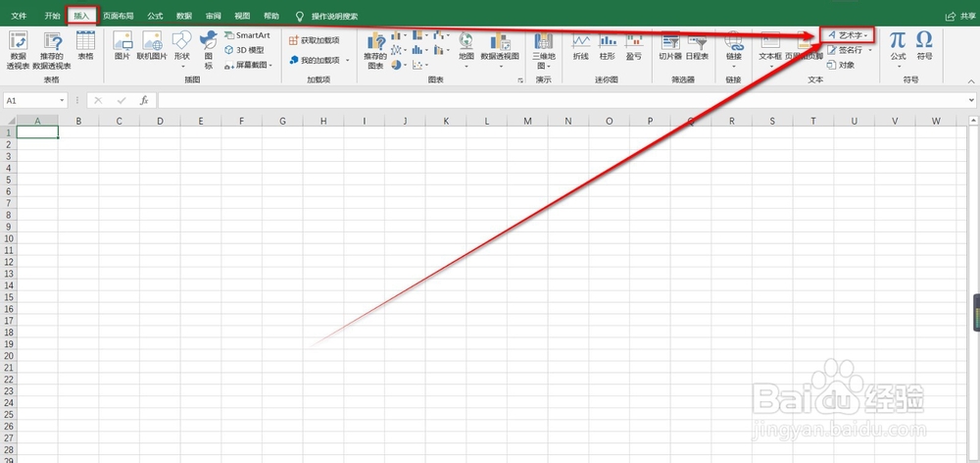
Task: Insert a 3D model (3D 模型)
Action: tap(244, 50)
